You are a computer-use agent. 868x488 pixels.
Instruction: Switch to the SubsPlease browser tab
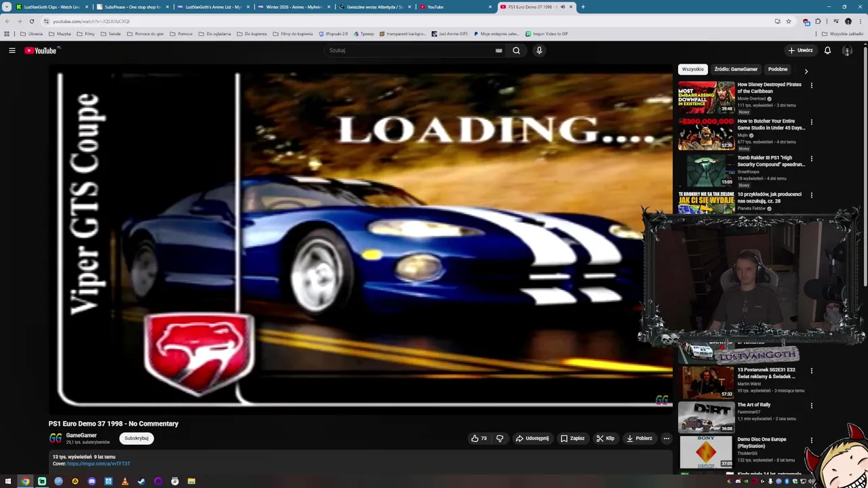coord(132,7)
